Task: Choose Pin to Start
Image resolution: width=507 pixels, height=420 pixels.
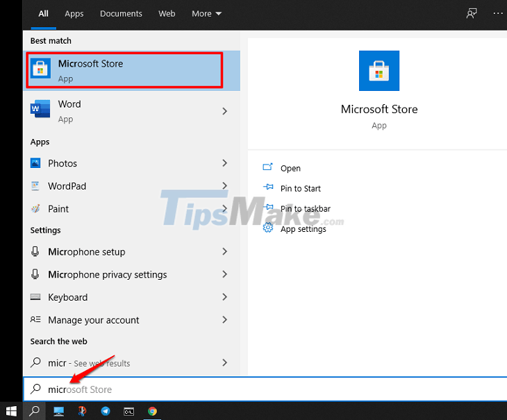Action: coord(301,188)
